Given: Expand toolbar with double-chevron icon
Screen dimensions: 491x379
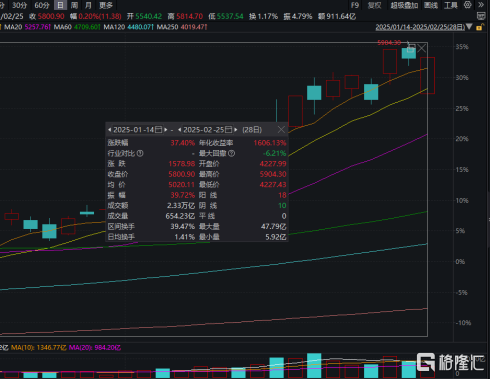Looking at the screenshot, I should click(481, 5).
